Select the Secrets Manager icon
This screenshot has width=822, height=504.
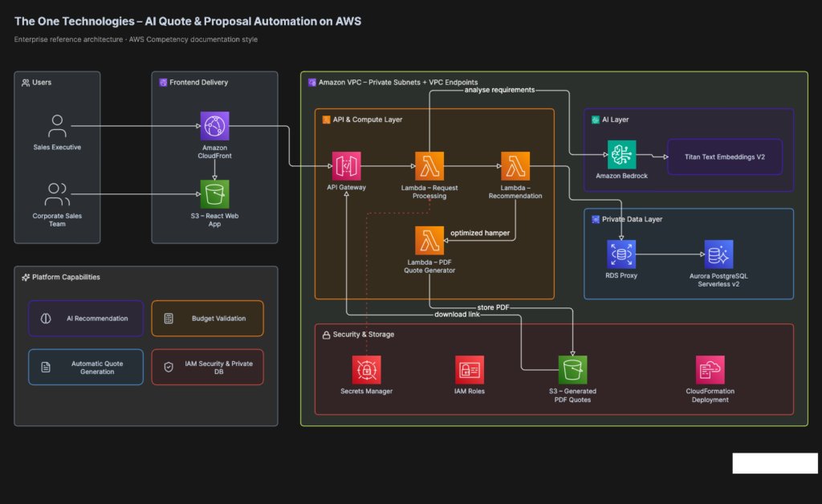coord(366,370)
